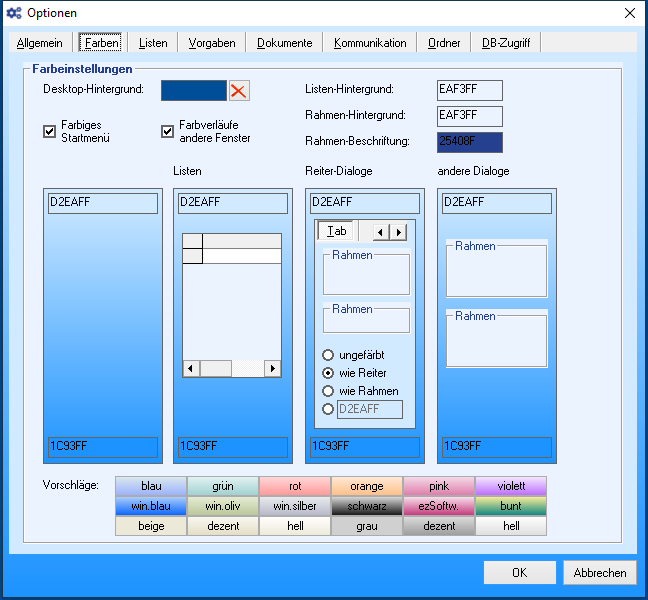
Task: Apply hell suggestion below win.silber
Action: [295, 526]
